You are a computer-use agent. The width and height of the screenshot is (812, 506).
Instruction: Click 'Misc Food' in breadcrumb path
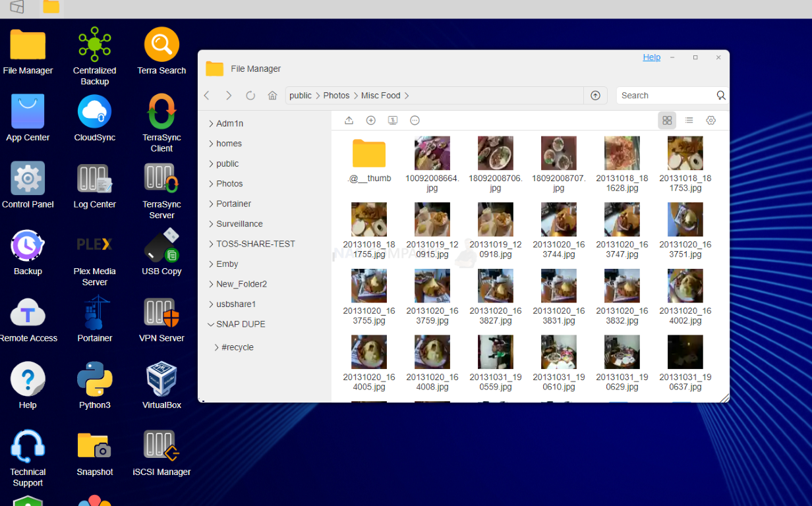pyautogui.click(x=381, y=96)
